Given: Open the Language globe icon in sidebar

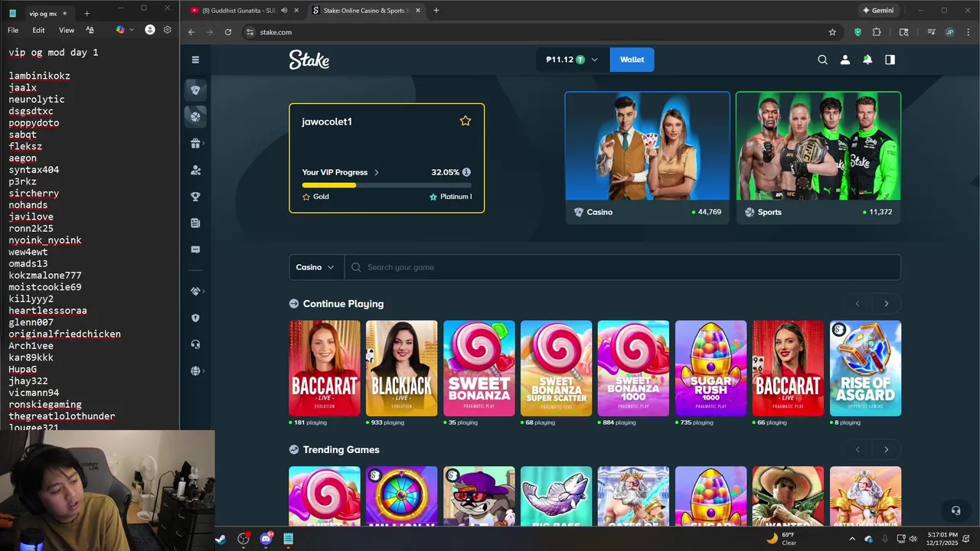Looking at the screenshot, I should pos(195,371).
